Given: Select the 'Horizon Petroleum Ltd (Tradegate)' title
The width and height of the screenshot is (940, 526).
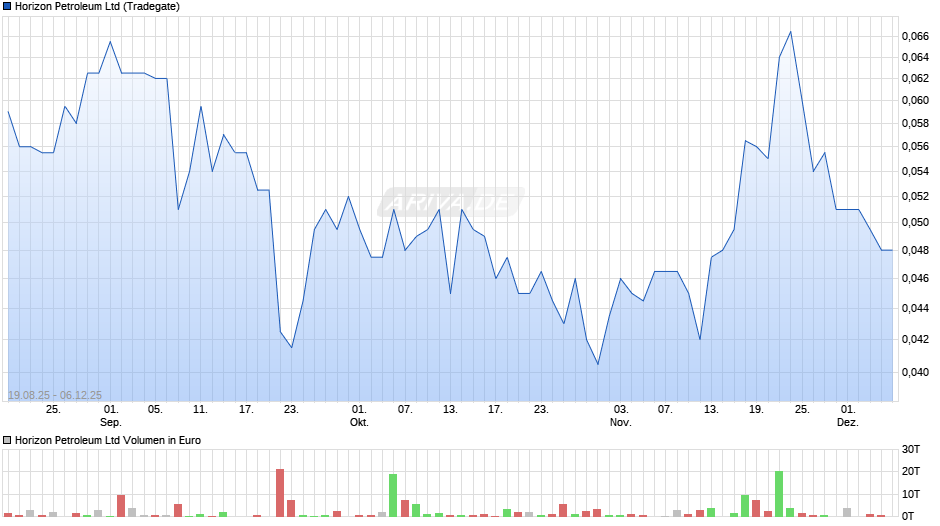Looking at the screenshot, I should click(97, 7).
